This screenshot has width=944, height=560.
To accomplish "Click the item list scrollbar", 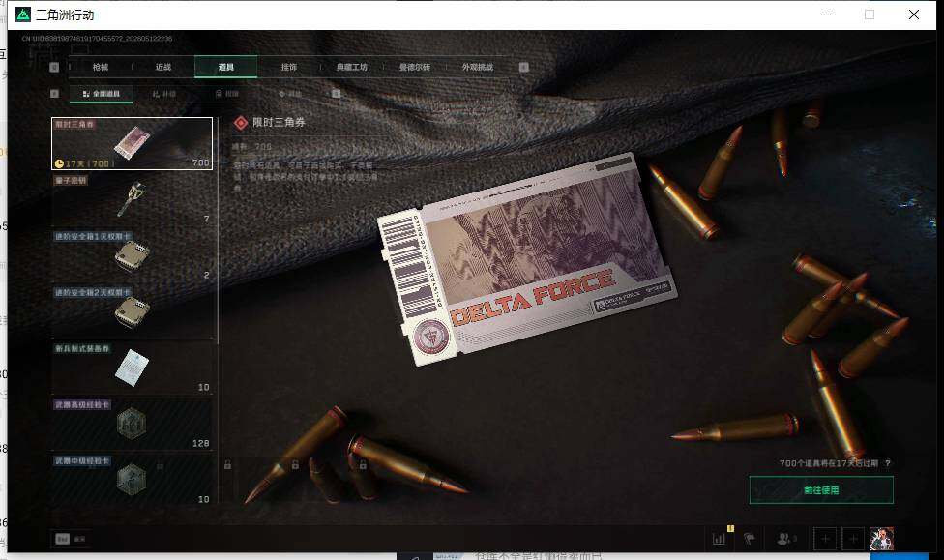I will [218, 232].
